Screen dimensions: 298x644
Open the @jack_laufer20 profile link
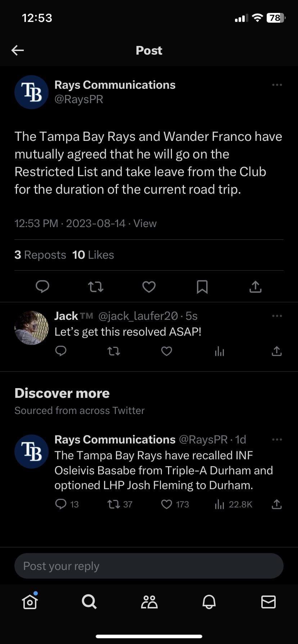pyautogui.click(x=138, y=316)
